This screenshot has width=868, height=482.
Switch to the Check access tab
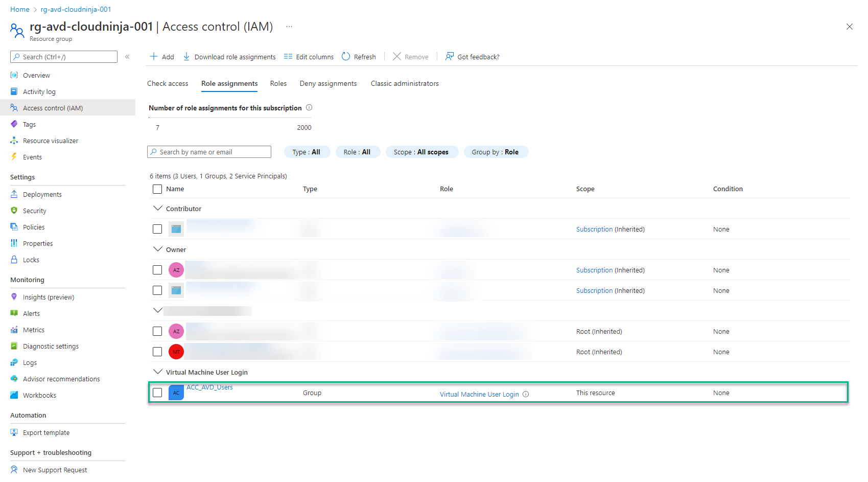pyautogui.click(x=168, y=83)
